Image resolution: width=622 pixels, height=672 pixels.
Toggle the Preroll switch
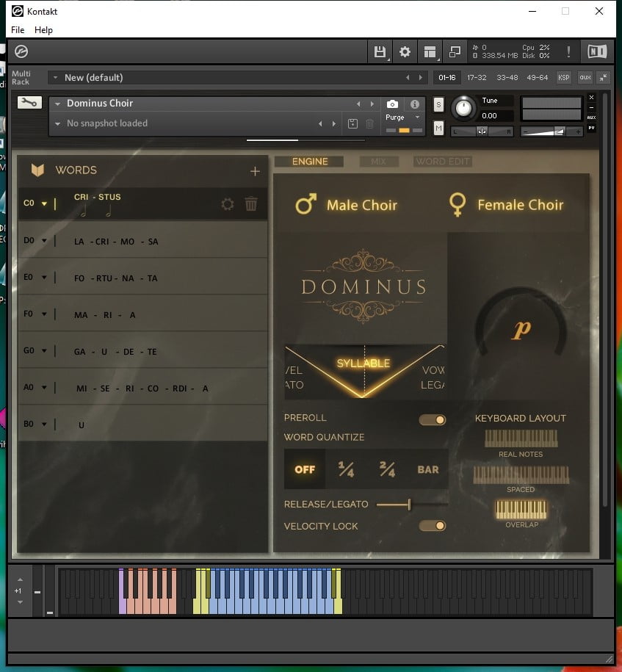pos(433,420)
